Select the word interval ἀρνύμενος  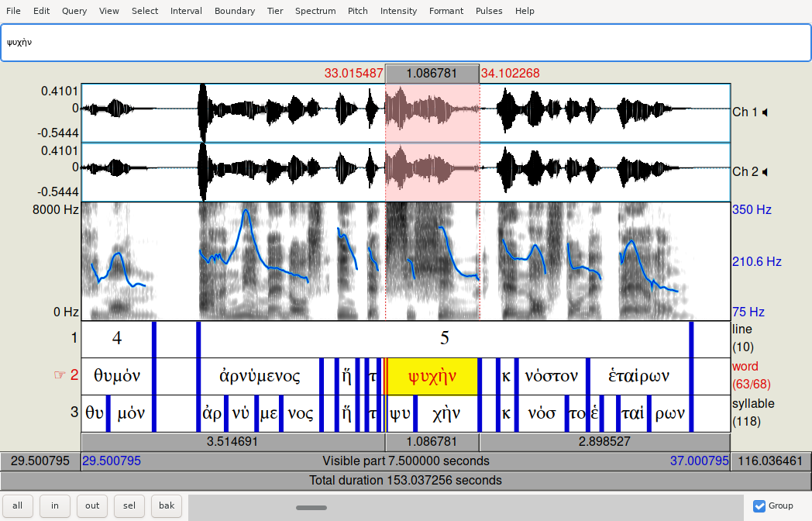click(x=260, y=377)
